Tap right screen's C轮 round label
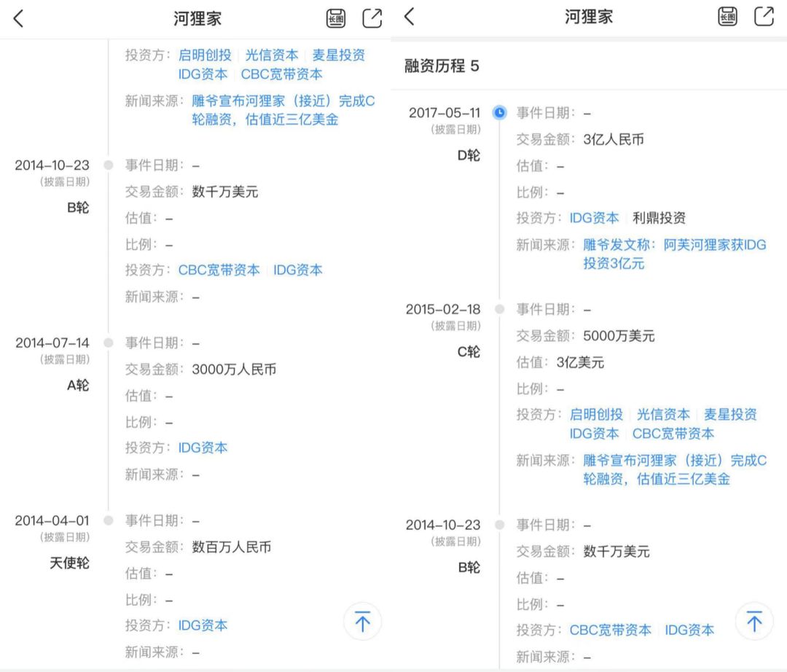 pyautogui.click(x=469, y=352)
